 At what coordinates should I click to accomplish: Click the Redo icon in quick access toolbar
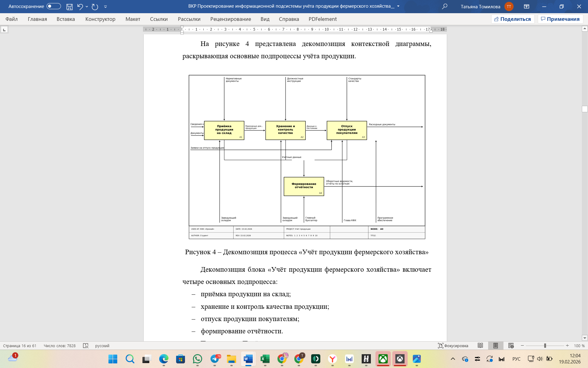point(95,6)
